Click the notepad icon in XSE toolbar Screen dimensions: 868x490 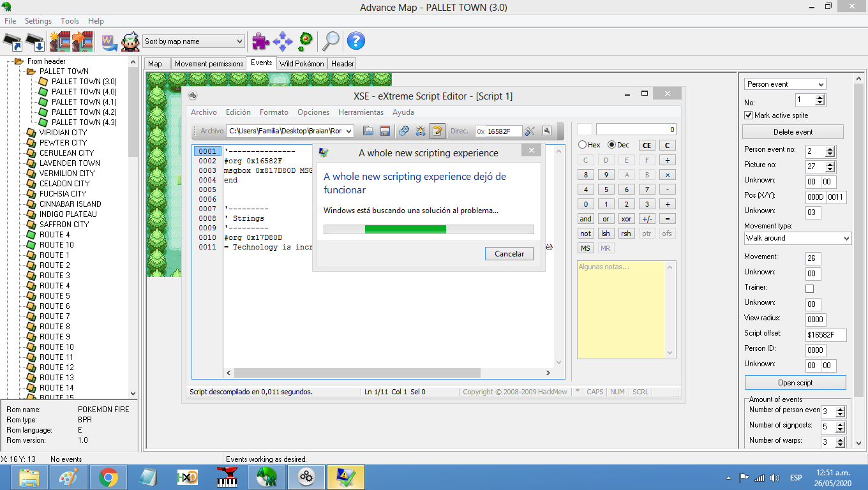437,131
